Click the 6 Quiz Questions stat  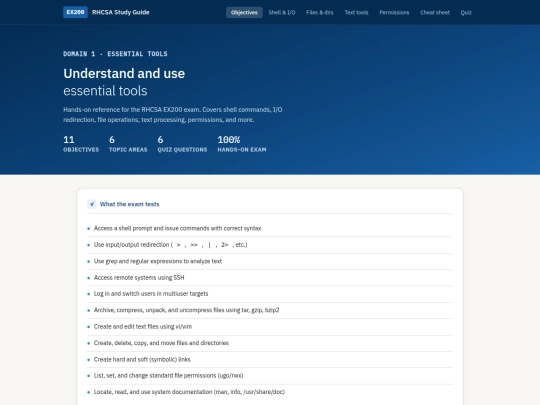tap(182, 144)
